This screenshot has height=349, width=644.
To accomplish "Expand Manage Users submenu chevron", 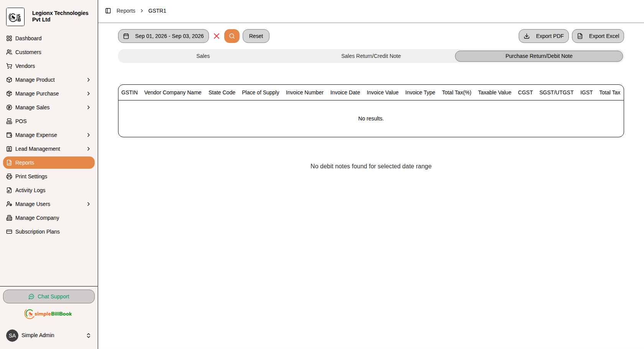I will pos(89,204).
